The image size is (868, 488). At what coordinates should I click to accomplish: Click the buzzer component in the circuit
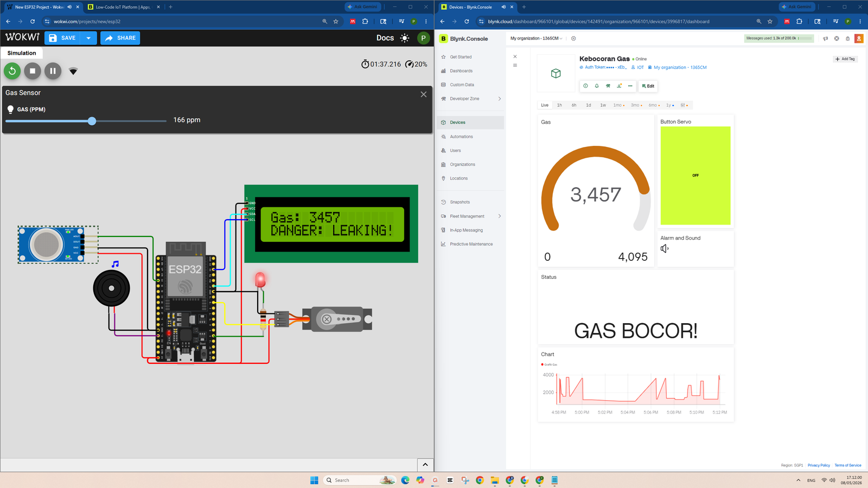[x=111, y=288]
